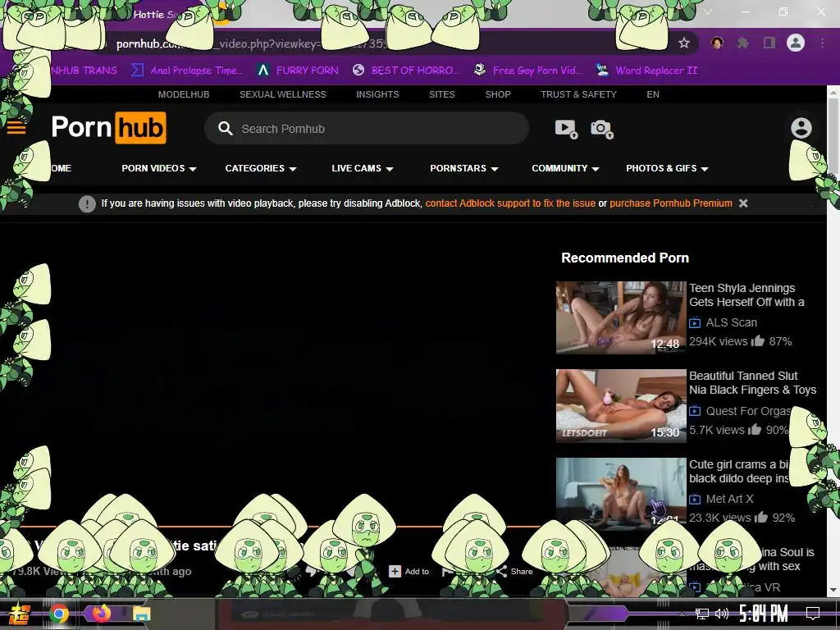Open the site account avatar icon
The image size is (840, 630).
coord(801,128)
